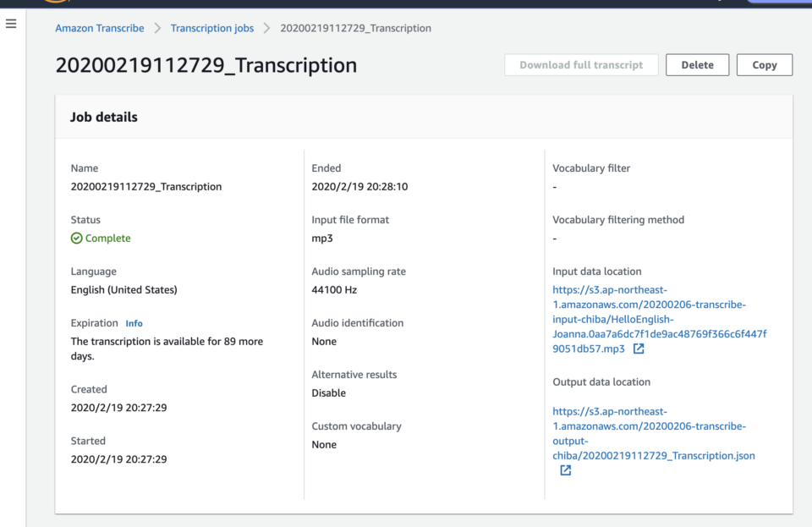The height and width of the screenshot is (527, 812).
Task: Select the Name value 20200219112729_Transcription
Action: click(x=146, y=186)
